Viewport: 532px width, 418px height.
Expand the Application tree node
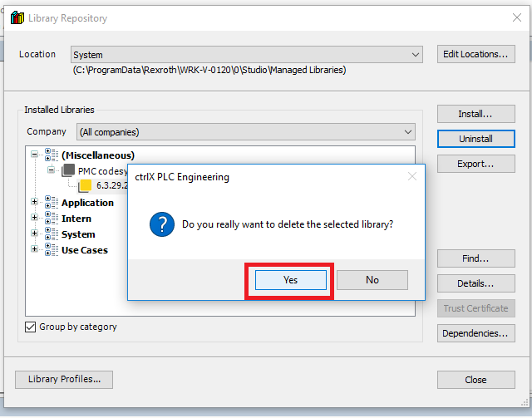point(35,202)
